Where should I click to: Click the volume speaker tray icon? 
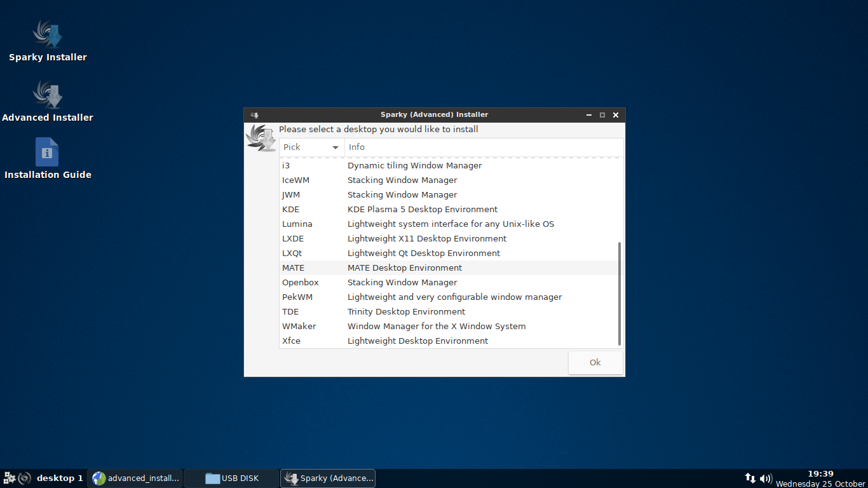pyautogui.click(x=766, y=478)
